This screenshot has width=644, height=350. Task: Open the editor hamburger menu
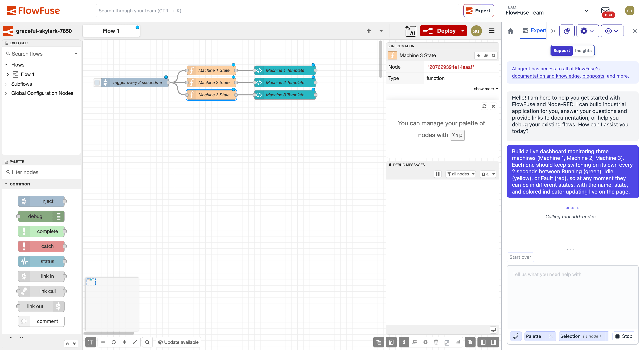pyautogui.click(x=492, y=31)
